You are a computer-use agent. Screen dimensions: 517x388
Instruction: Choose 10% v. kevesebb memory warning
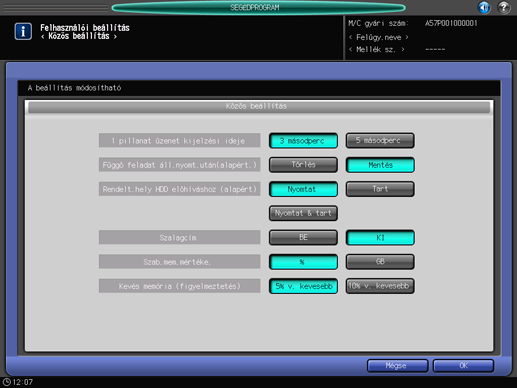pyautogui.click(x=380, y=286)
